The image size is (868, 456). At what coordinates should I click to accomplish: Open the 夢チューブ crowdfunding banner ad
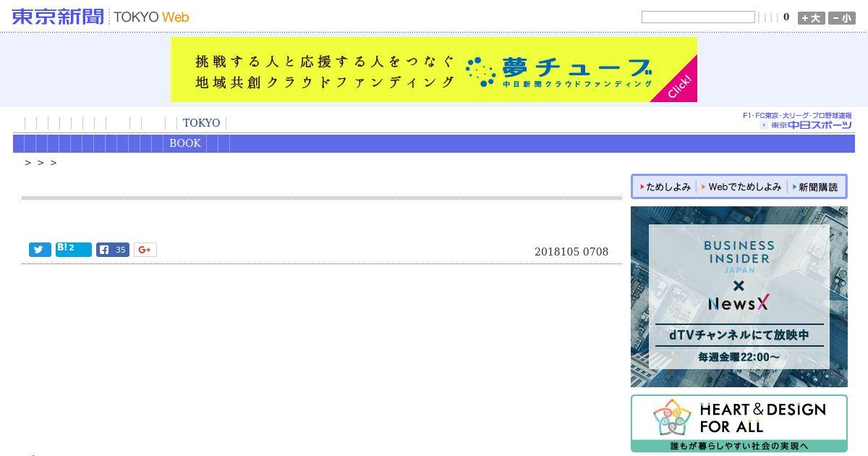[434, 69]
